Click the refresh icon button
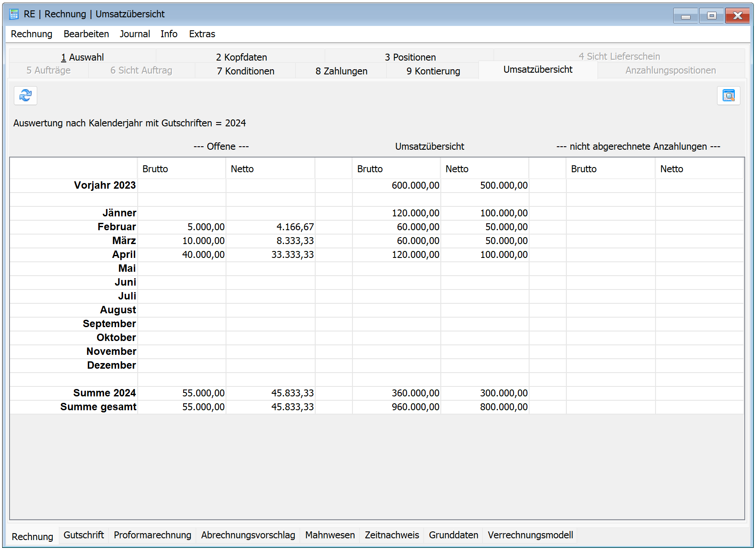Image resolution: width=756 pixels, height=550 pixels. point(26,96)
